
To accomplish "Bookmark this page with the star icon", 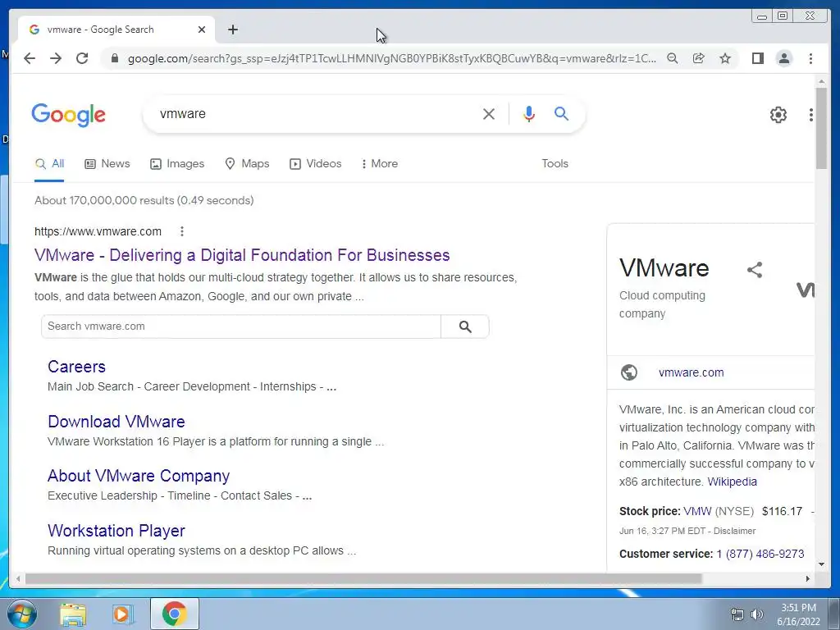I will tap(725, 58).
